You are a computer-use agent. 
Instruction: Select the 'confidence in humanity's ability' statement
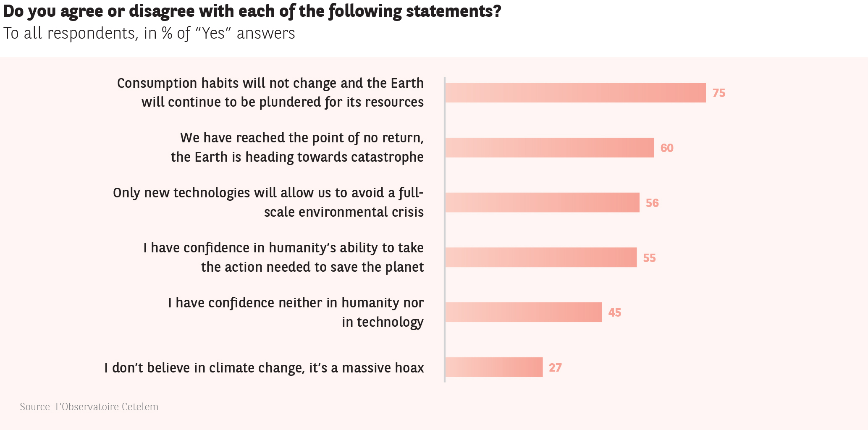click(x=283, y=257)
